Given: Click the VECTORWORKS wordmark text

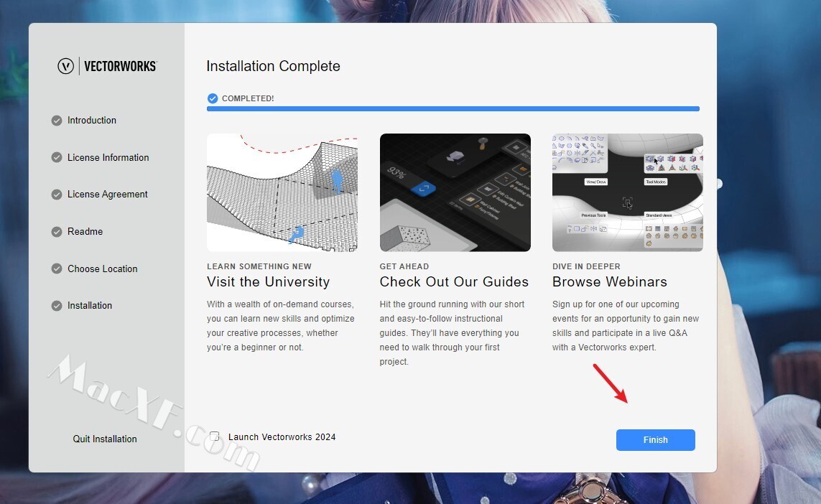Looking at the screenshot, I should pos(120,66).
